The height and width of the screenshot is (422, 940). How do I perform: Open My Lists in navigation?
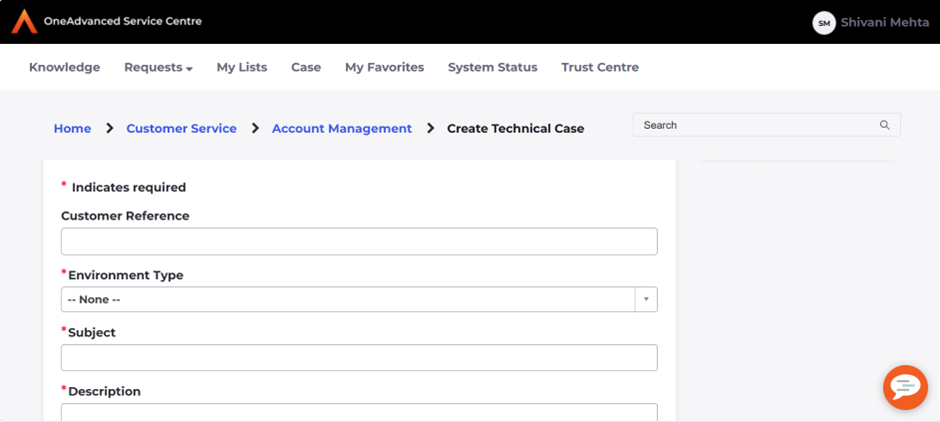pos(242,67)
